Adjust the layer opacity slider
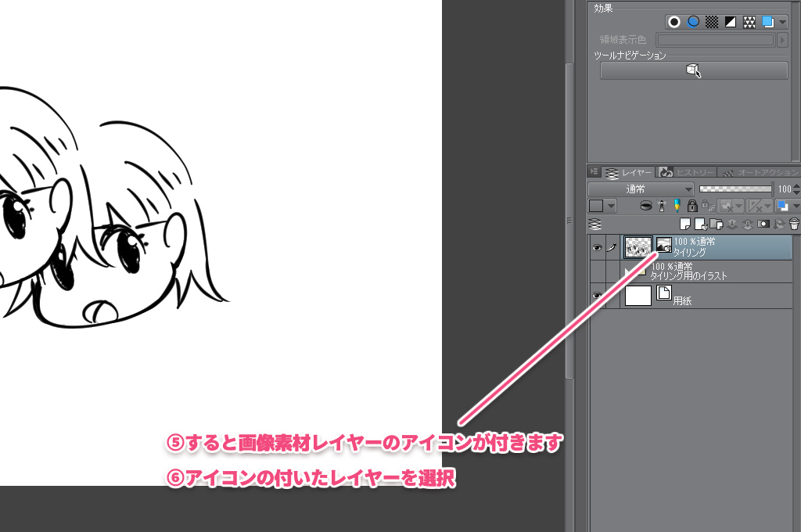The image size is (801, 532). 734,189
